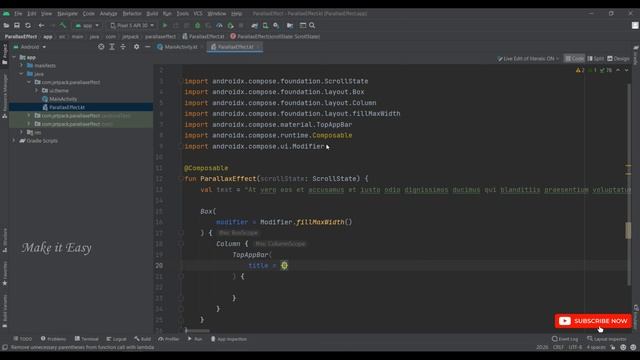Open the Profiler tool window
Image resolution: width=640 pixels, height=360 pixels.
(169, 339)
